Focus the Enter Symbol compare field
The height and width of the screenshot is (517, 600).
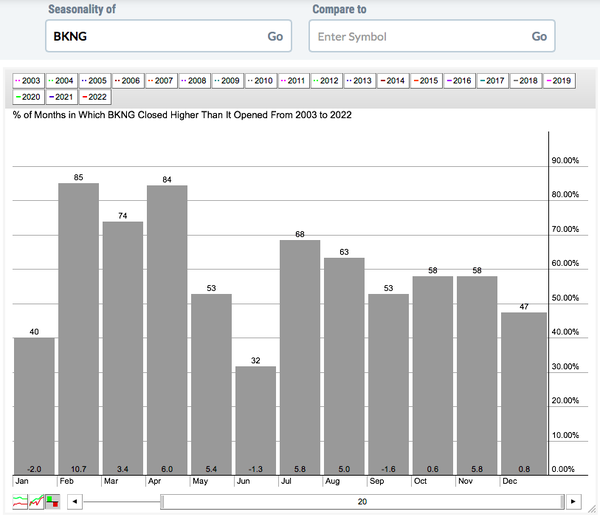pos(432,36)
